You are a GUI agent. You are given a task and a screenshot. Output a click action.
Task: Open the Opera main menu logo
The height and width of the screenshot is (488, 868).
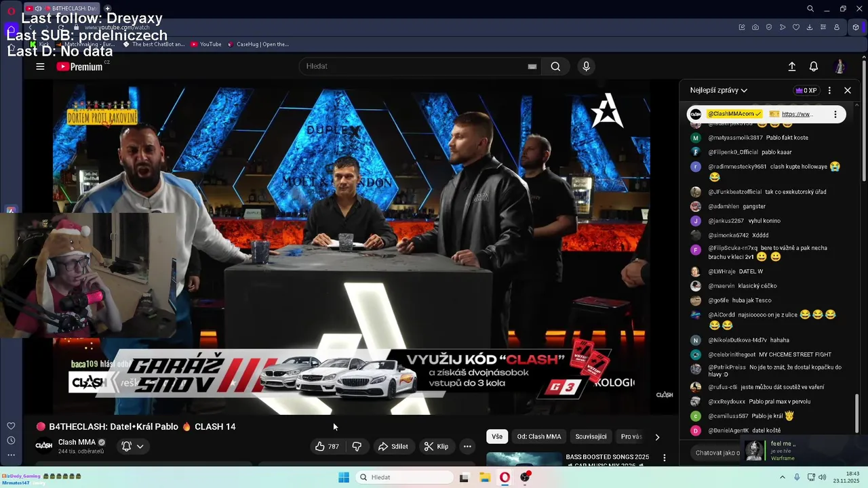[11, 9]
